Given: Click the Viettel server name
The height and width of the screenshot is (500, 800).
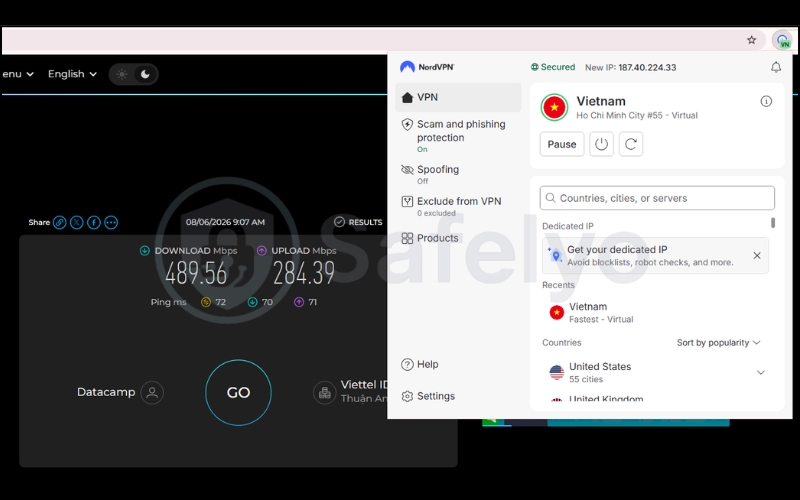Looking at the screenshot, I should [364, 385].
